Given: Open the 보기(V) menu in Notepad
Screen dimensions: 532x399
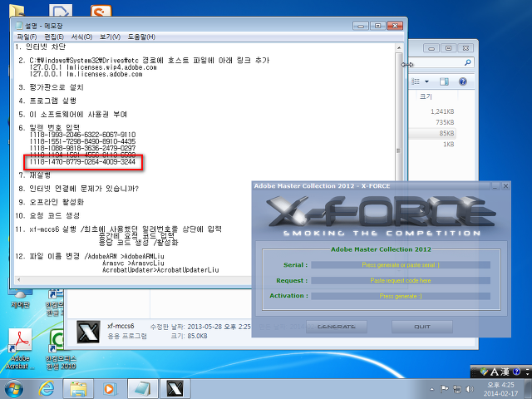Looking at the screenshot, I should [x=110, y=37].
